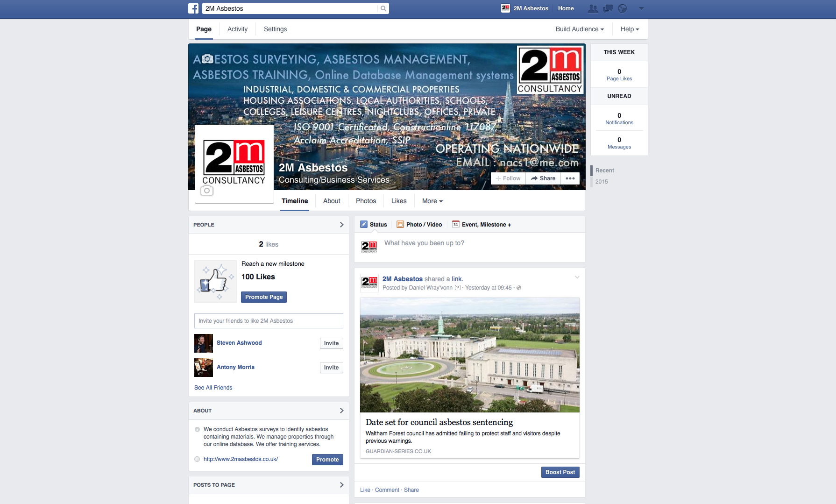
Task: Click the Photo / Video composer icon
Action: click(x=400, y=225)
